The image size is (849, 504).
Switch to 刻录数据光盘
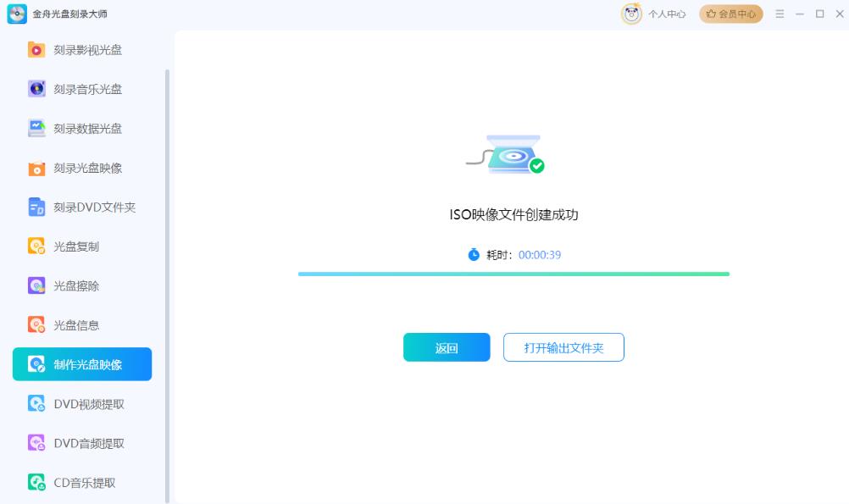pyautogui.click(x=82, y=128)
